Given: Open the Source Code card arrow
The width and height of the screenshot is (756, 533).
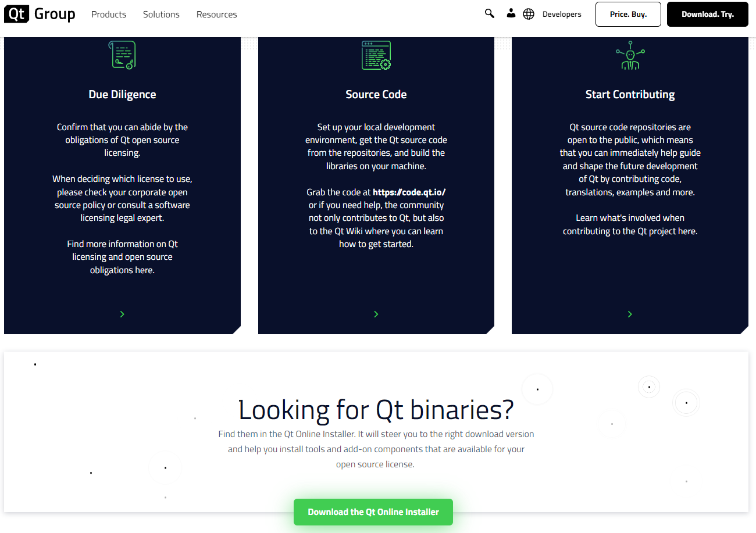Looking at the screenshot, I should coord(376,314).
